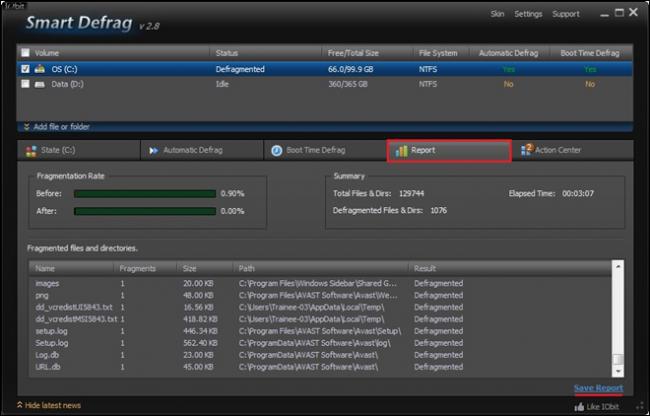Click the scroll up arrow of file list
Viewport: 650px width, 416px height.
(618, 266)
